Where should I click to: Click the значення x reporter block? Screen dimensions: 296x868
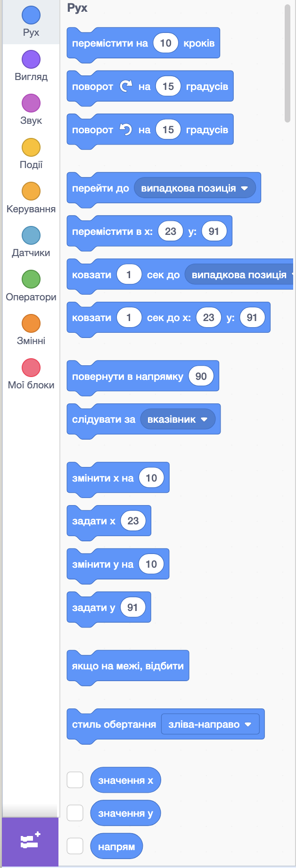pyautogui.click(x=125, y=780)
